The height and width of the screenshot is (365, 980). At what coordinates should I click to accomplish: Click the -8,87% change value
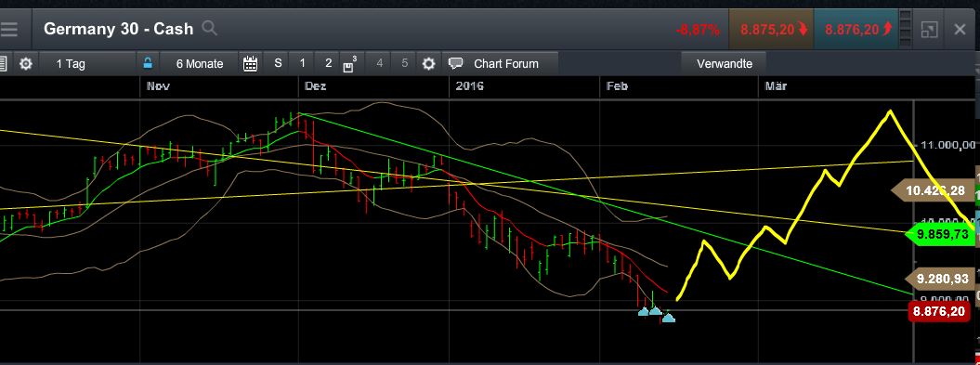pos(698,30)
